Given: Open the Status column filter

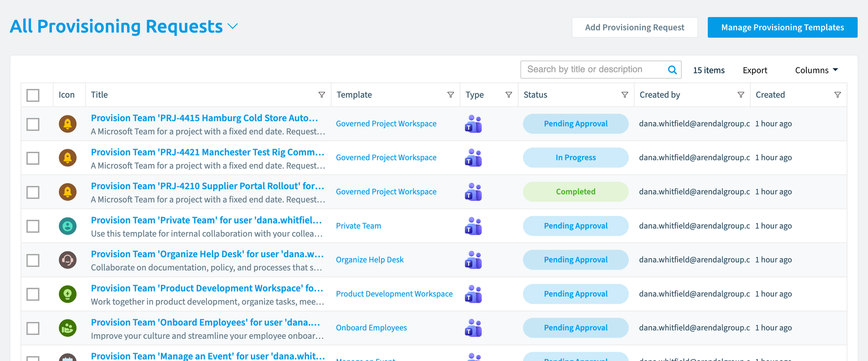Looking at the screenshot, I should (x=625, y=95).
